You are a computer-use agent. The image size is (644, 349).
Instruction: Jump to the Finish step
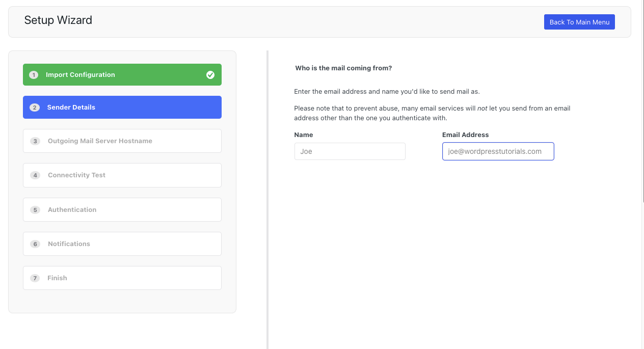click(122, 278)
